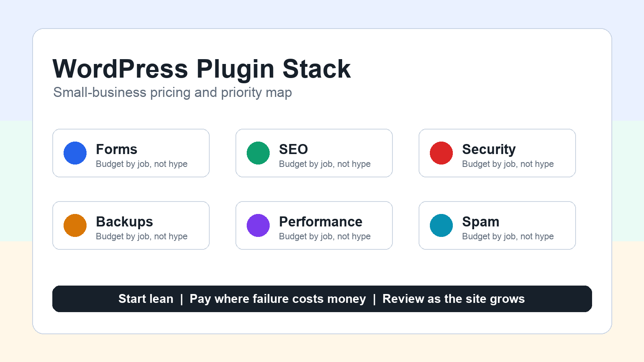Select the Forms card title
644x362 pixels.
pyautogui.click(x=117, y=149)
